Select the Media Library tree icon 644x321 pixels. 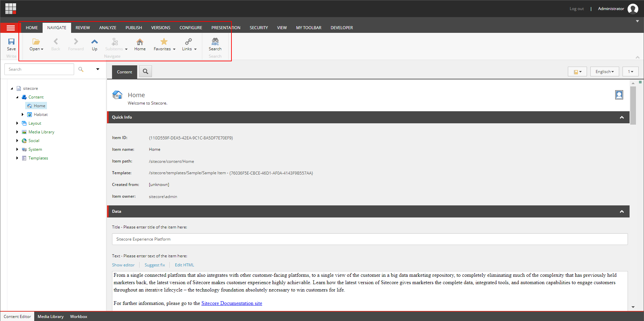coord(24,132)
